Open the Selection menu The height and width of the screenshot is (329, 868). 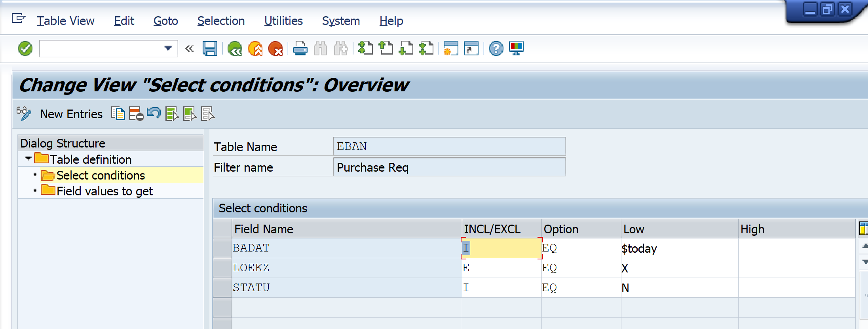pyautogui.click(x=221, y=21)
